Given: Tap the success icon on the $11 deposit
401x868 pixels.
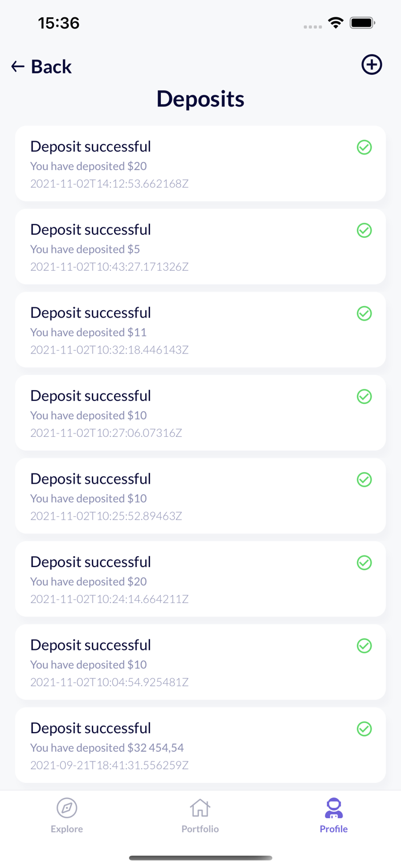Looking at the screenshot, I should (x=365, y=314).
